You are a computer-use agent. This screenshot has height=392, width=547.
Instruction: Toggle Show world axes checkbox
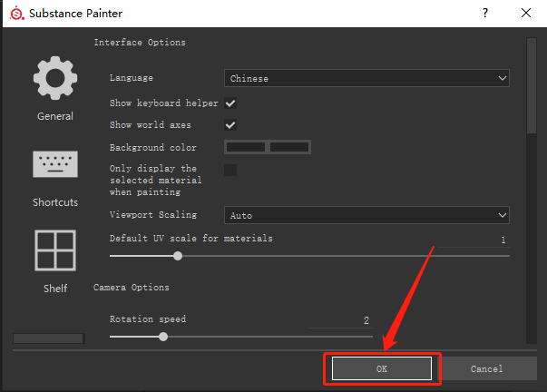[x=230, y=125]
